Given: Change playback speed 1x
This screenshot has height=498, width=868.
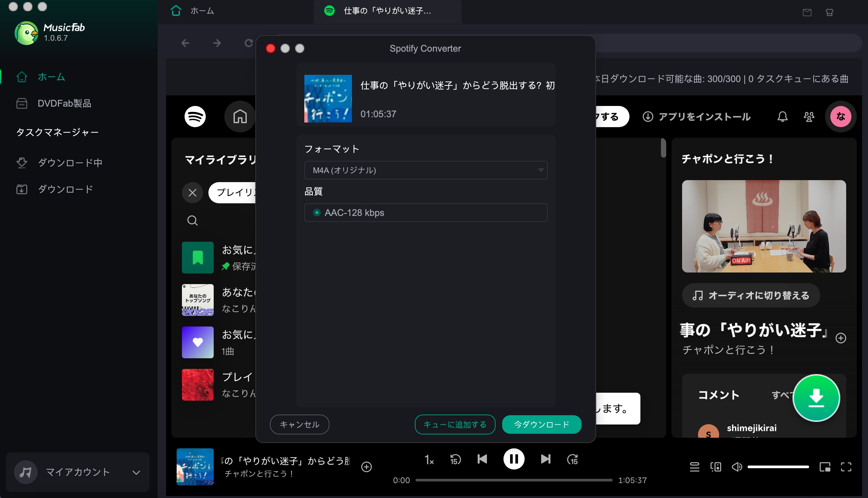Looking at the screenshot, I should tap(429, 459).
